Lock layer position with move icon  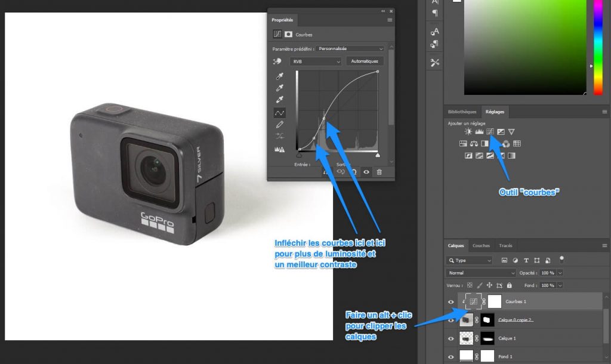coord(489,285)
